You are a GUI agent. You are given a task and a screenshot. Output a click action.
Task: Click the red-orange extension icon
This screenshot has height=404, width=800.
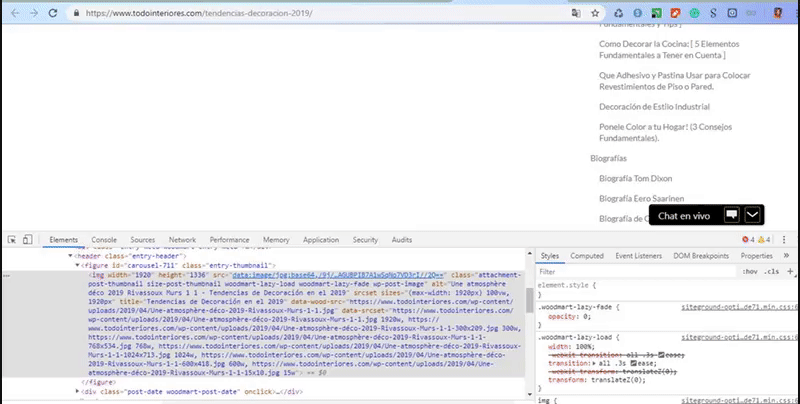(676, 13)
